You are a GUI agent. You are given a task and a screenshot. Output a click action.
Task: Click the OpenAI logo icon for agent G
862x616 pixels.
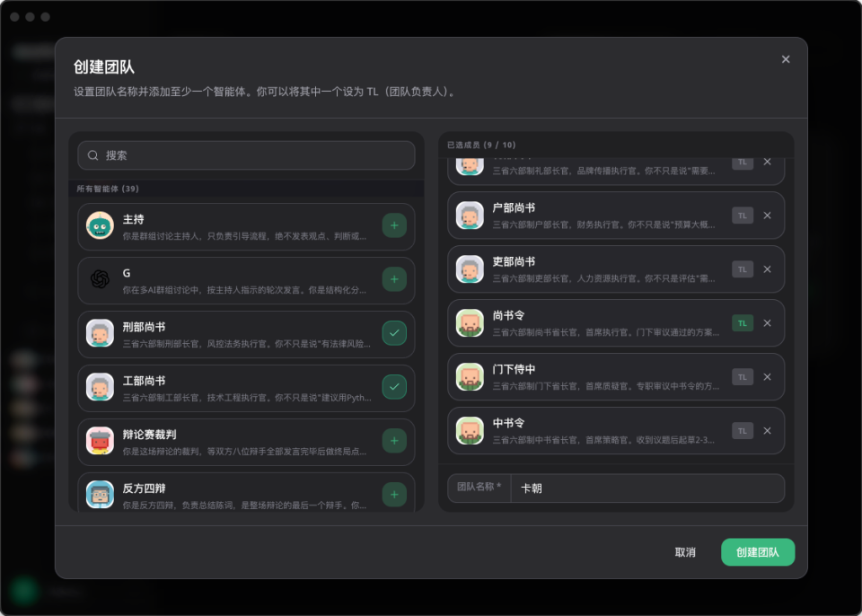pyautogui.click(x=100, y=279)
